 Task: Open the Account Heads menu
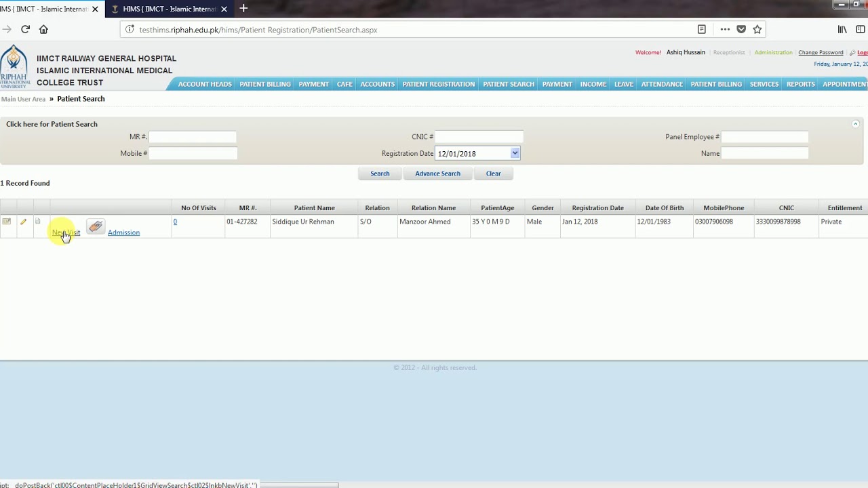click(205, 84)
